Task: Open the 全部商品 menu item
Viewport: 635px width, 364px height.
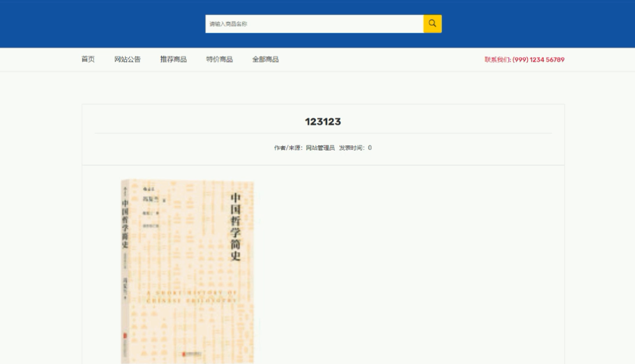Action: pos(265,59)
